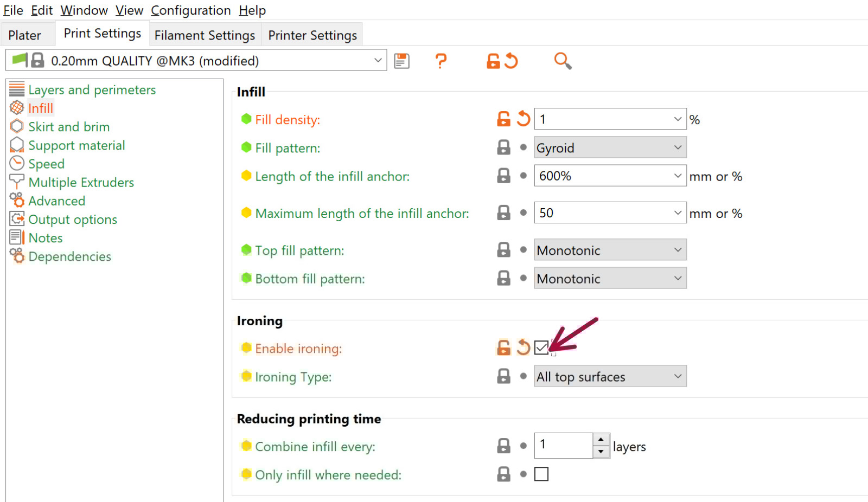The height and width of the screenshot is (502, 868).
Task: Open the Top fill pattern dropdown
Action: 610,250
